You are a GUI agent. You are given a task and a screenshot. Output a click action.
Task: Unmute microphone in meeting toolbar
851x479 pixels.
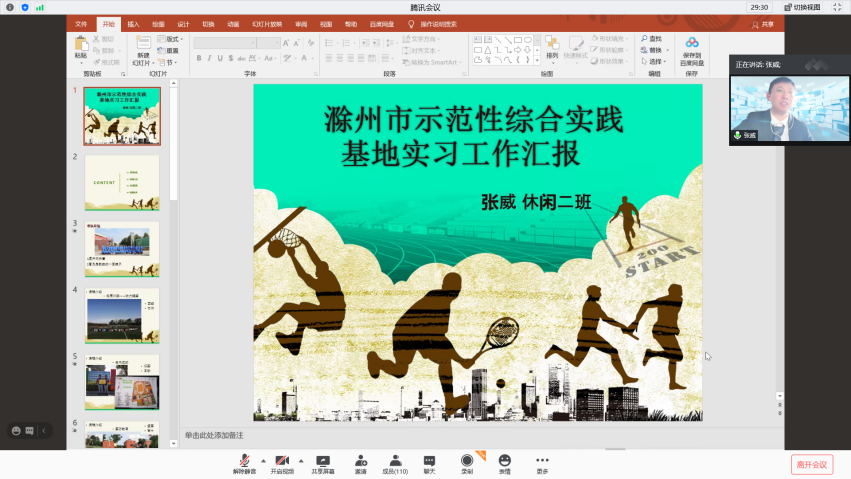pyautogui.click(x=244, y=461)
